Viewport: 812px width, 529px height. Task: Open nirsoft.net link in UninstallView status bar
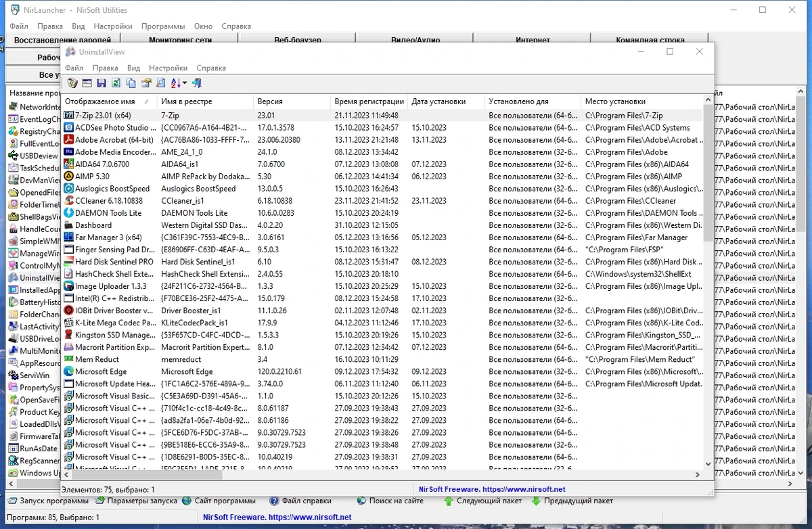click(492, 489)
